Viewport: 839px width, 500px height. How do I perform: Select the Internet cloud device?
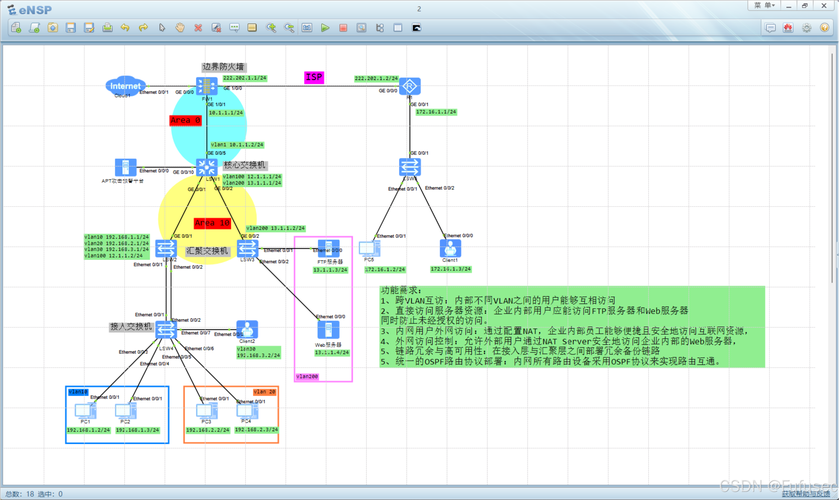[x=126, y=86]
